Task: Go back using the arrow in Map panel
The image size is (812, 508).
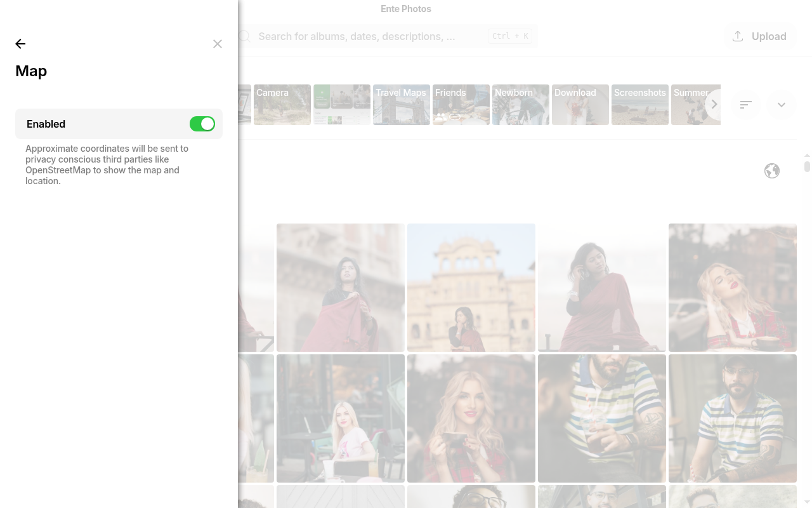Action: [x=20, y=44]
